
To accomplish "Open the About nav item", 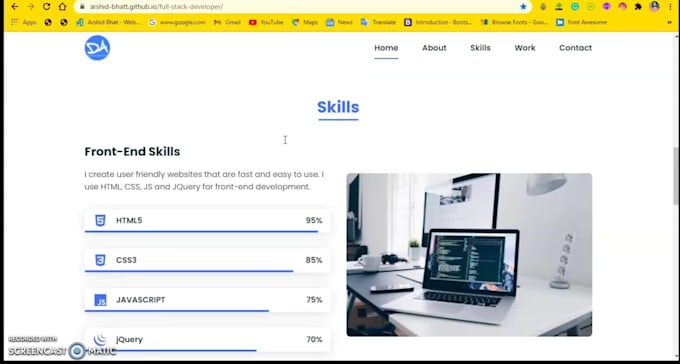I will point(434,48).
